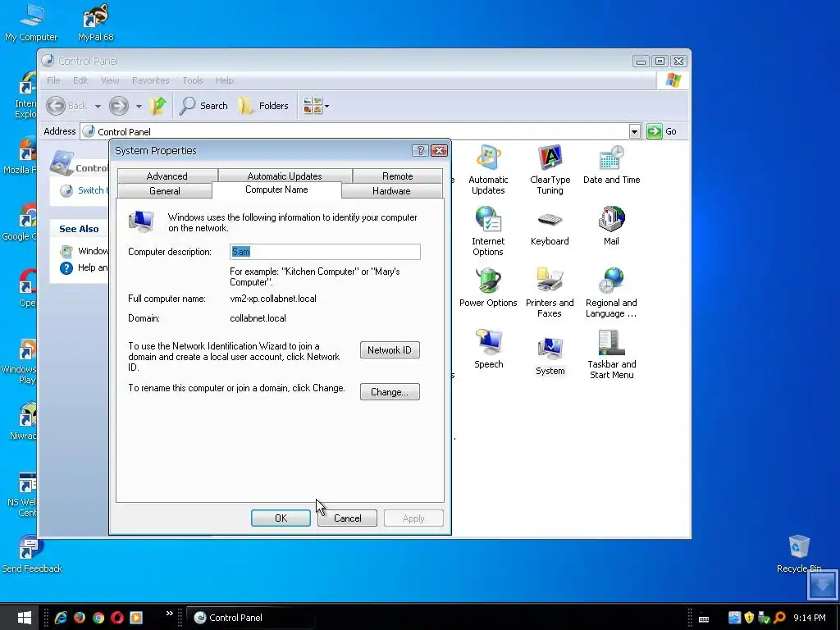Open the Favorites menu
This screenshot has height=630, width=840.
[x=151, y=80]
